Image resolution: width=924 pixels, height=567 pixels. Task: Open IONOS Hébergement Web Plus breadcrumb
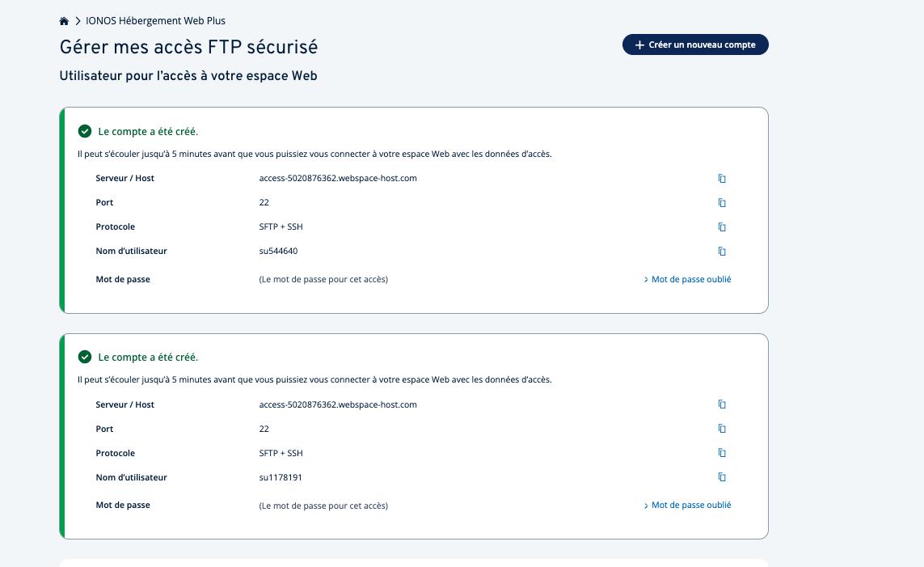tap(155, 21)
